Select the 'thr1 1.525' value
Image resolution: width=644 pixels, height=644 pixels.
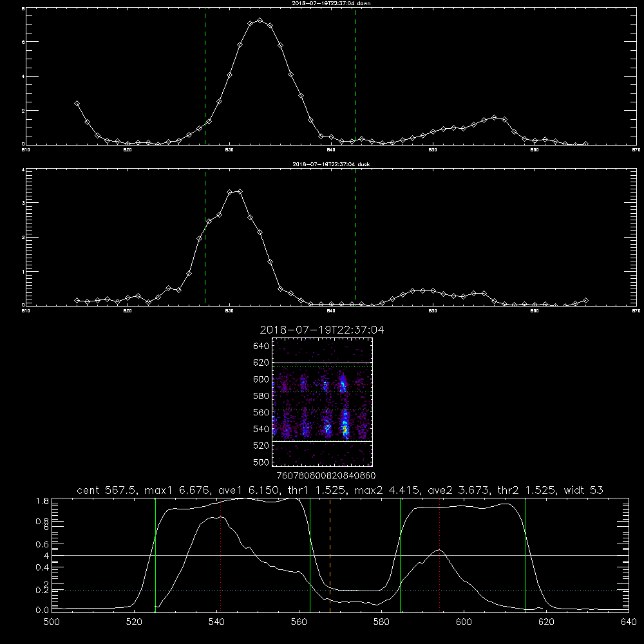tap(319, 490)
